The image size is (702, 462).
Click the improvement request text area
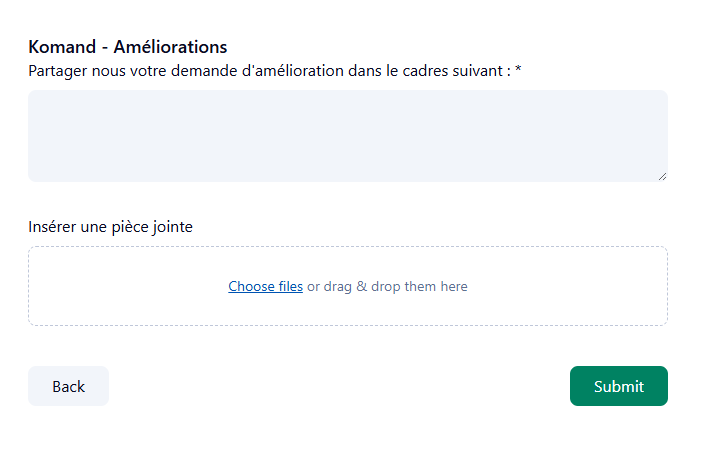347,136
